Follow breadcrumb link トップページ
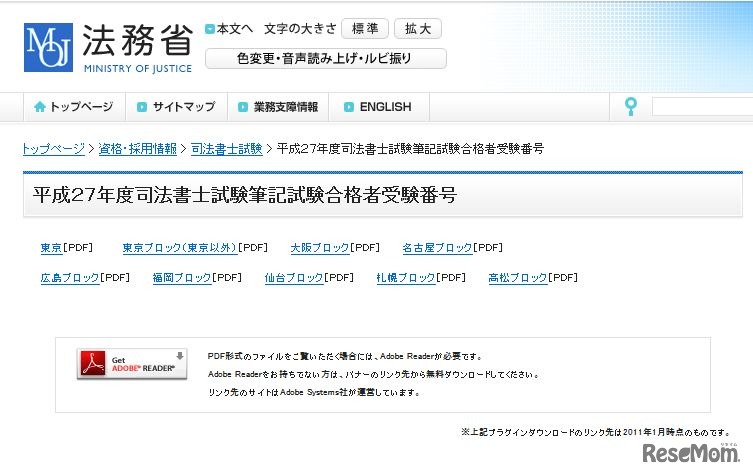Screen dimensions: 753x476 tap(54, 149)
